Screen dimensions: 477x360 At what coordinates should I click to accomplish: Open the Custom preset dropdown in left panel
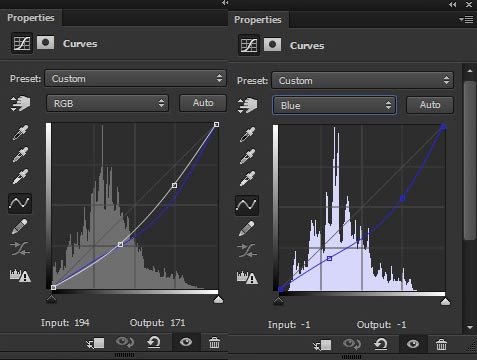coord(136,79)
